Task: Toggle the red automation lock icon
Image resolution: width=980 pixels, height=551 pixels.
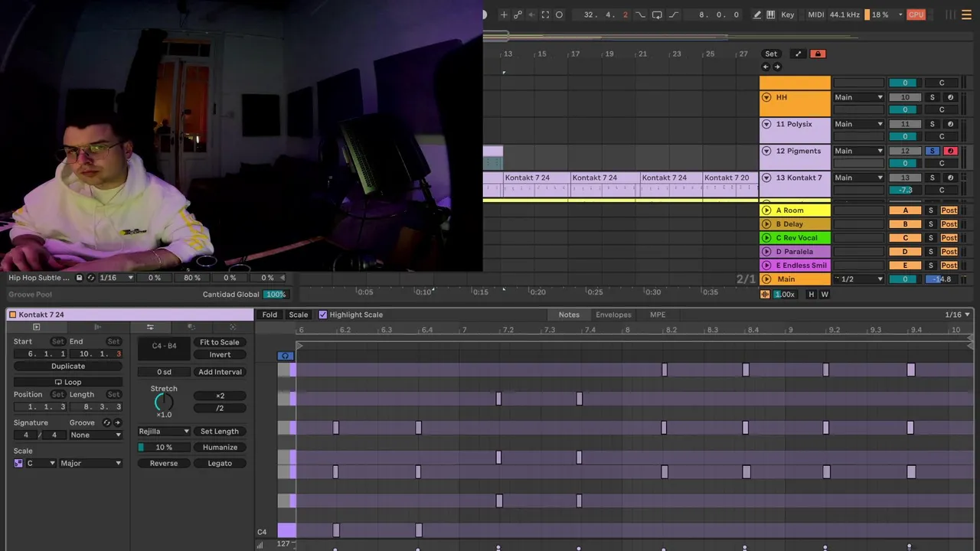Action: (x=818, y=54)
